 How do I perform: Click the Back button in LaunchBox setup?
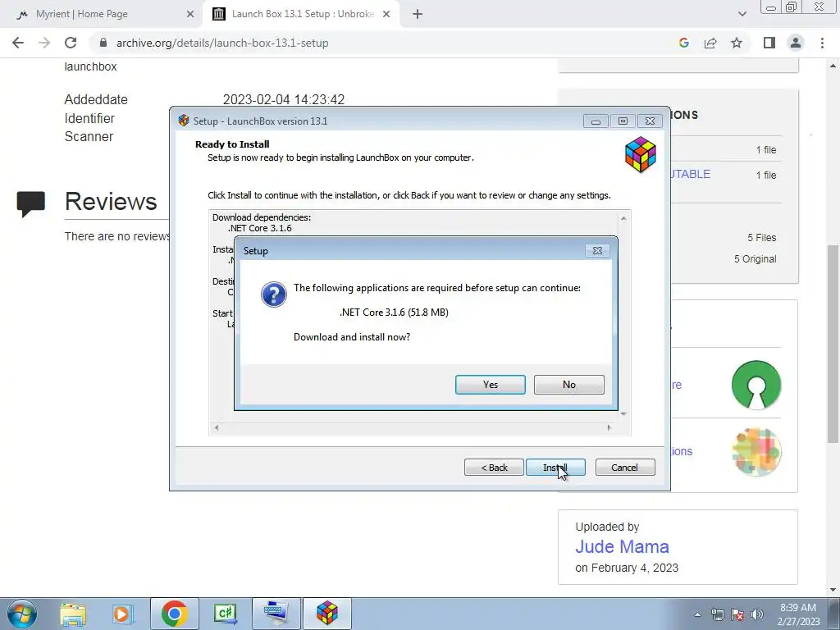[x=494, y=467]
